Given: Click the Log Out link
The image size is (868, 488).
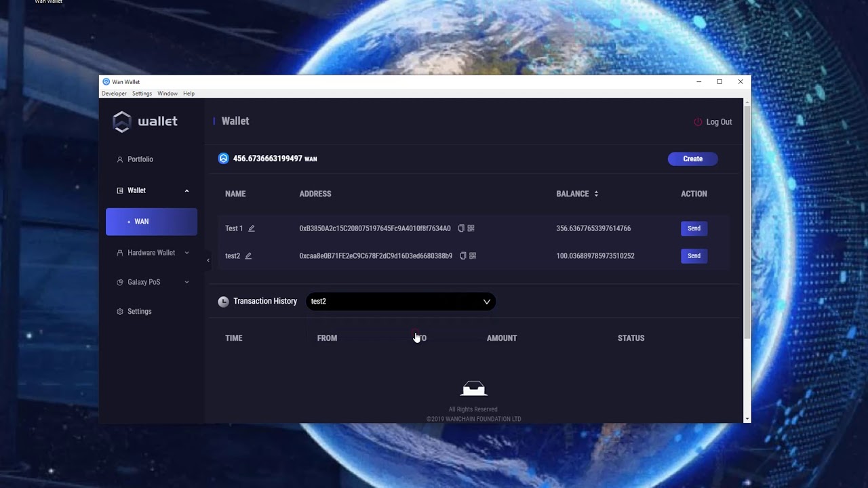Looking at the screenshot, I should [x=719, y=122].
